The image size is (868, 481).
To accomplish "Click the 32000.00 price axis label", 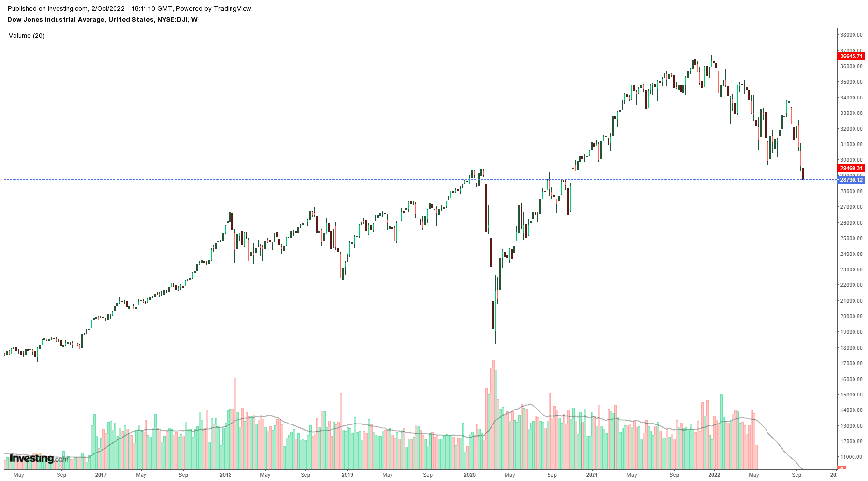I will coord(851,129).
